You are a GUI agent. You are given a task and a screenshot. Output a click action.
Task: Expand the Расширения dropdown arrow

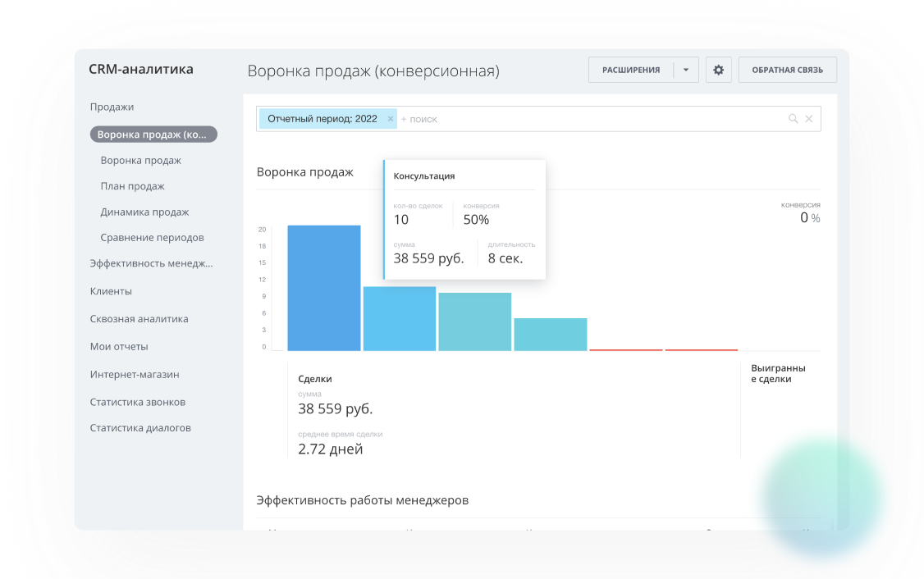pos(686,71)
